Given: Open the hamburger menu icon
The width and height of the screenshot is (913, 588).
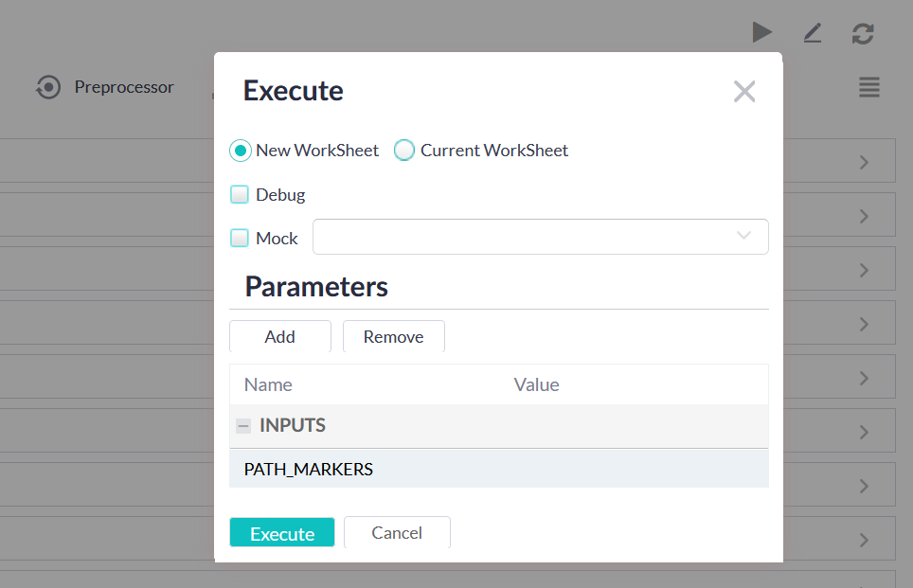Looking at the screenshot, I should pyautogui.click(x=868, y=87).
